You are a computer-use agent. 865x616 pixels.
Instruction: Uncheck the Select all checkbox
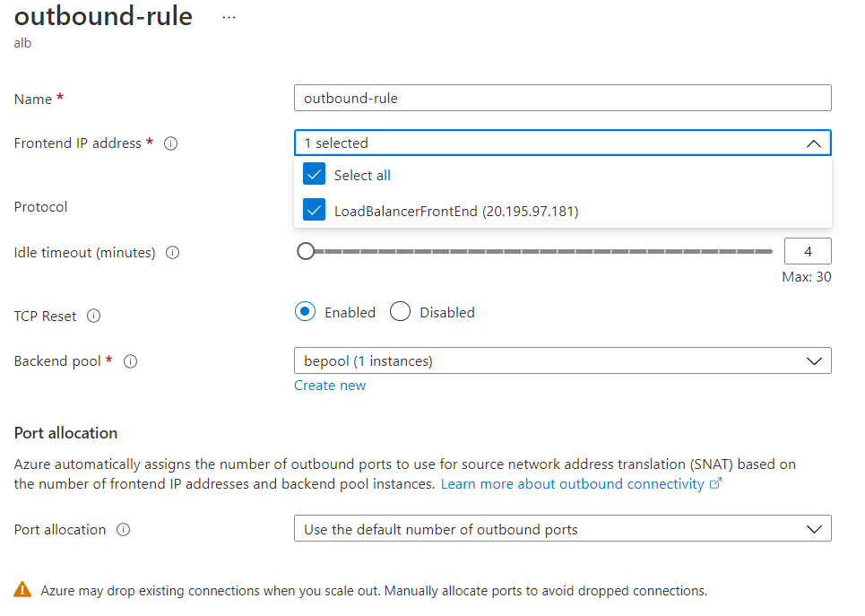coord(315,174)
